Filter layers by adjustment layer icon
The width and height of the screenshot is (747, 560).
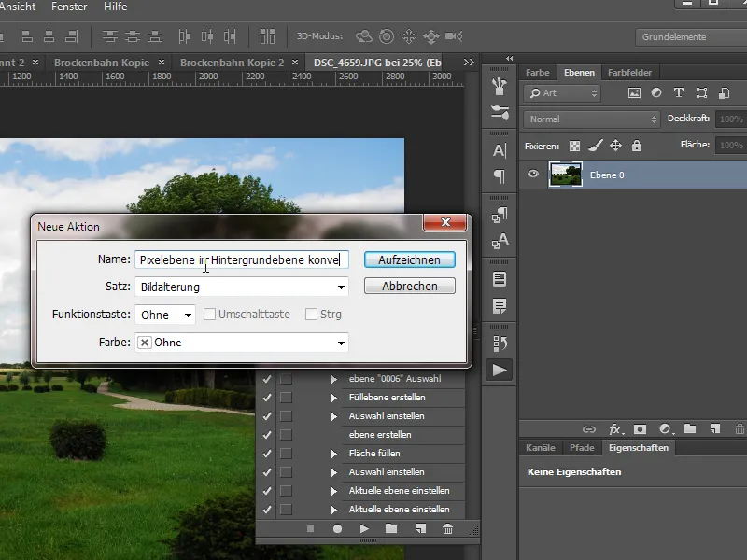tap(656, 92)
